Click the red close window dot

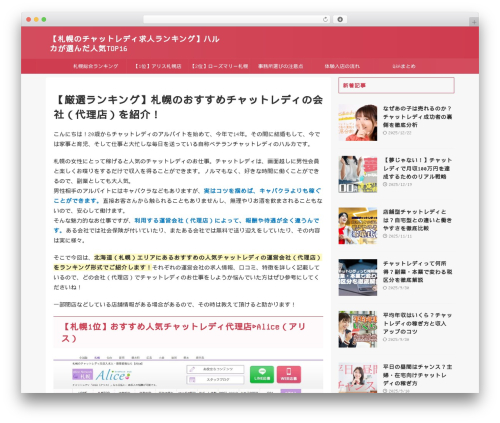[29, 20]
